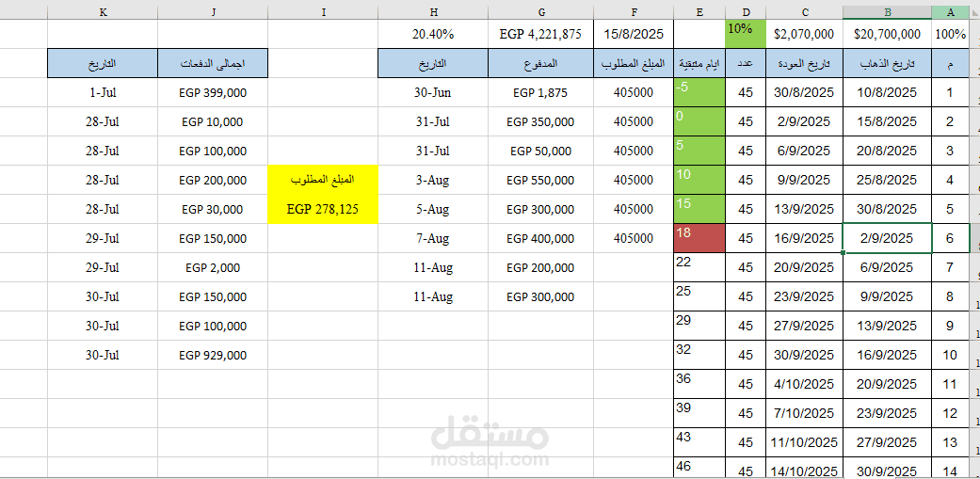Click the cell showing 20.40%

pos(433,34)
